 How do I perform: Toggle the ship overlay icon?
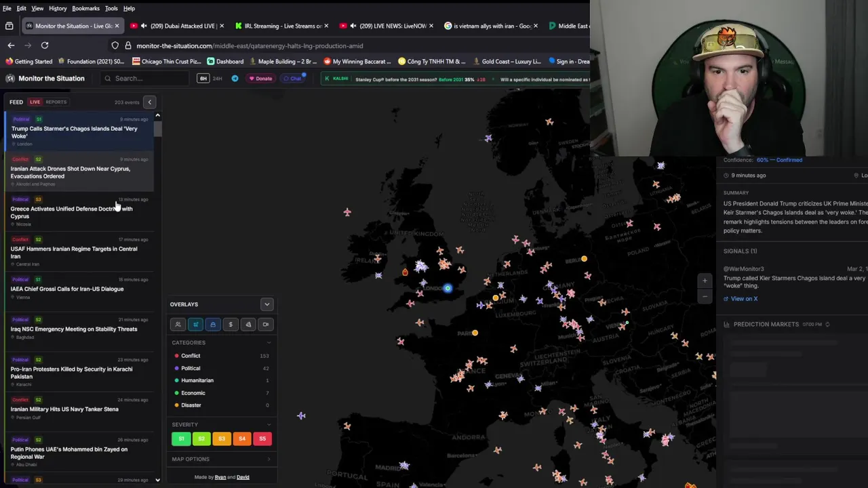coord(213,325)
